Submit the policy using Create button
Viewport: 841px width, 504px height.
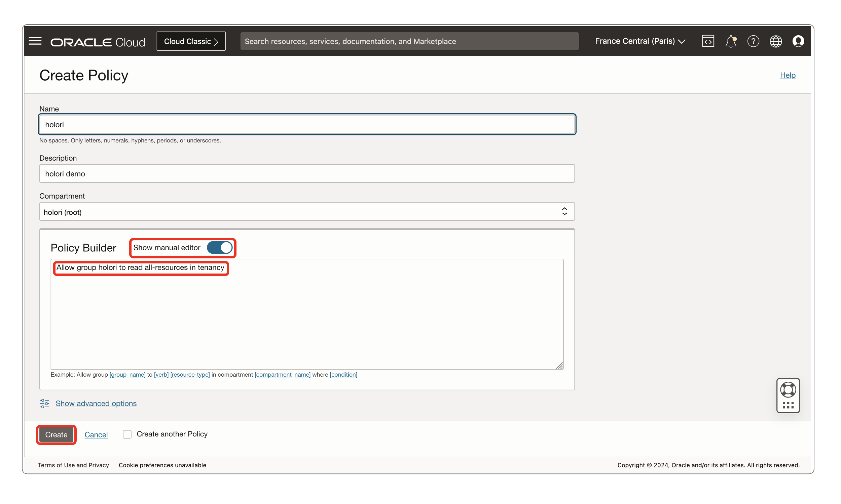(x=56, y=434)
